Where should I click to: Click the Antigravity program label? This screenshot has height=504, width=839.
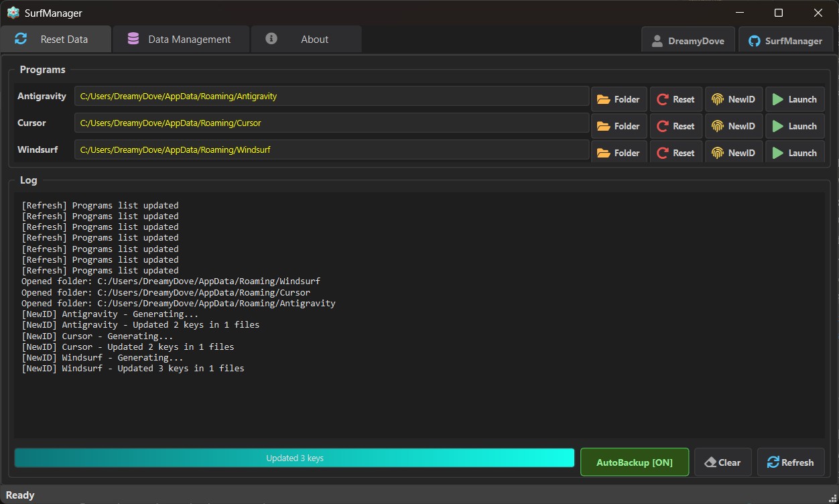pyautogui.click(x=42, y=96)
